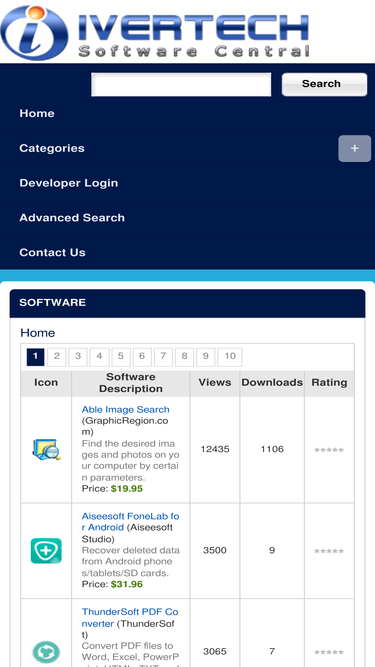Click the Search button
Screen dimensions: 375x667
[324, 84]
